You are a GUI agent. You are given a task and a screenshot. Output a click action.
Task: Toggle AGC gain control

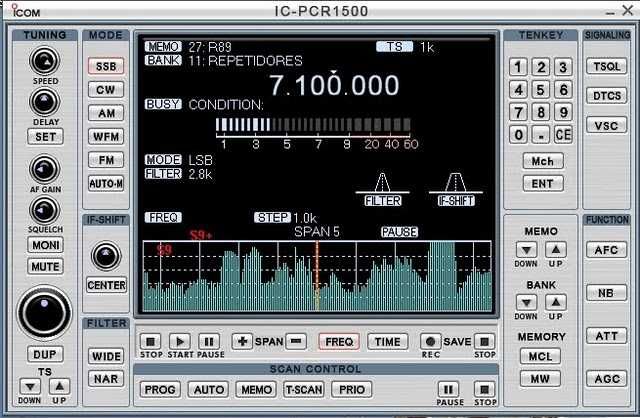[607, 379]
